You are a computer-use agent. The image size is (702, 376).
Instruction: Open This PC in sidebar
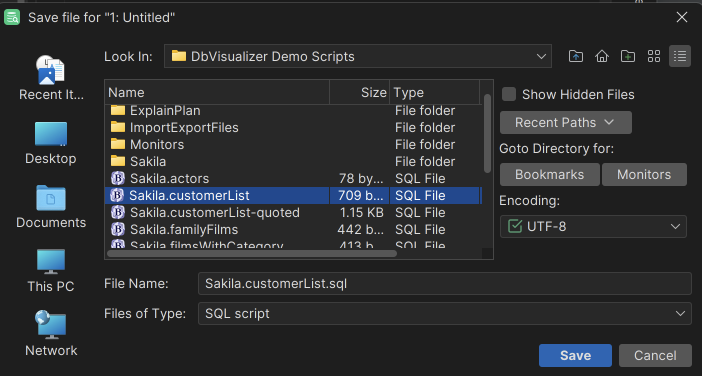(x=51, y=270)
